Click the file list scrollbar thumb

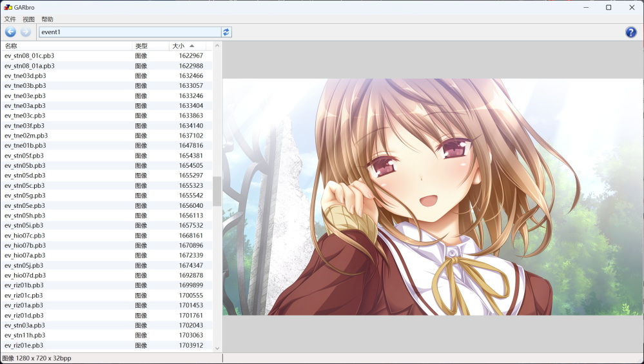pyautogui.click(x=217, y=191)
